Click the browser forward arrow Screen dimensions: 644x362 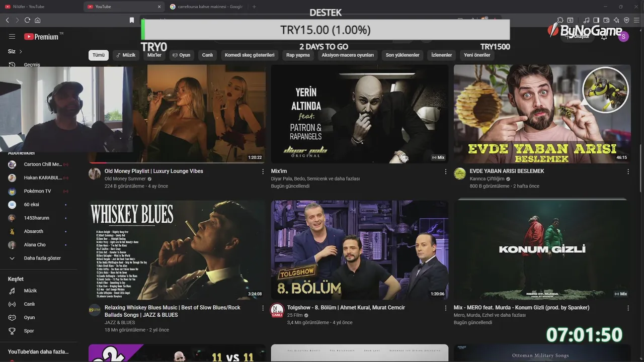pos(17,20)
